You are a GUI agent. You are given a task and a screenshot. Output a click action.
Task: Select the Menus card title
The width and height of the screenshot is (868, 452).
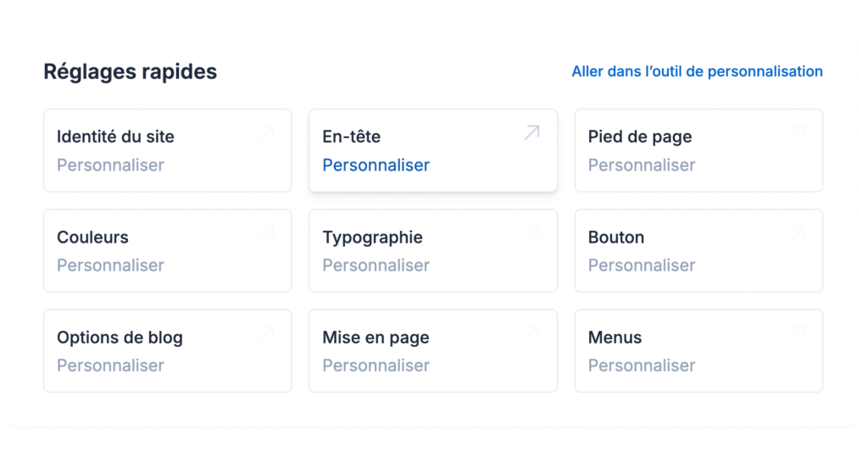(615, 338)
